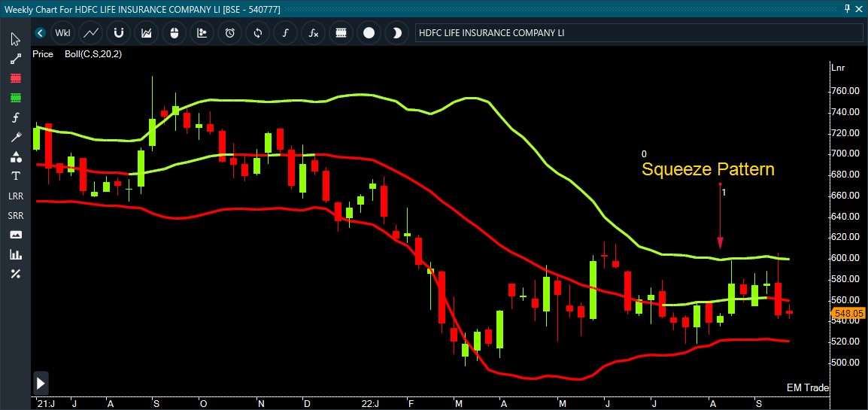
Task: Click the mouse crosshair icon
Action: click(x=175, y=33)
